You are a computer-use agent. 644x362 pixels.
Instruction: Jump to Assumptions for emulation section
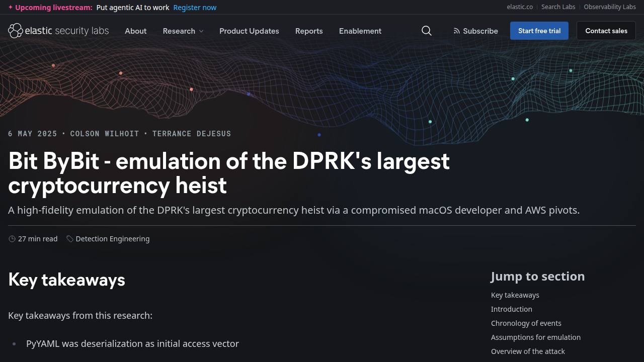[x=536, y=337]
